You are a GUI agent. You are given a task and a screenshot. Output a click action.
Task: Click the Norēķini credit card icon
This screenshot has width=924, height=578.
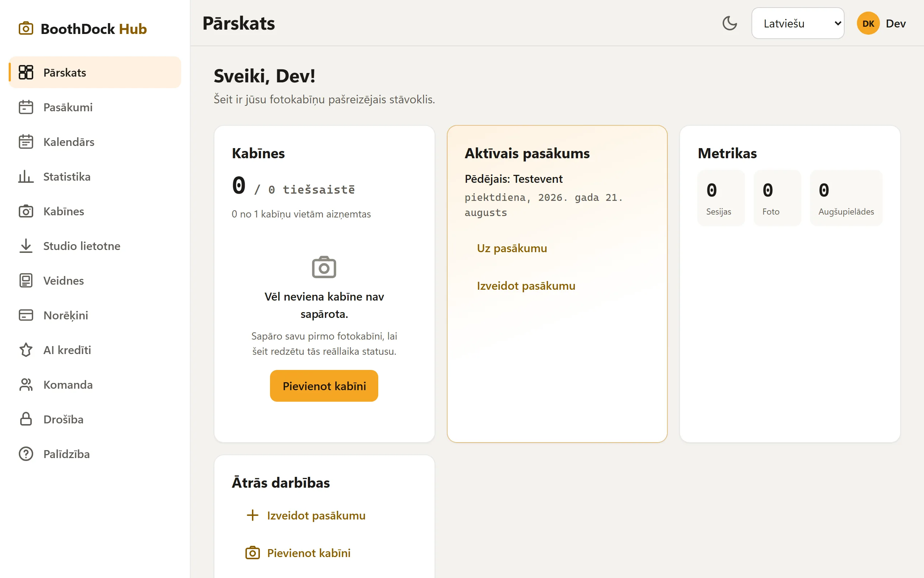[x=26, y=315]
